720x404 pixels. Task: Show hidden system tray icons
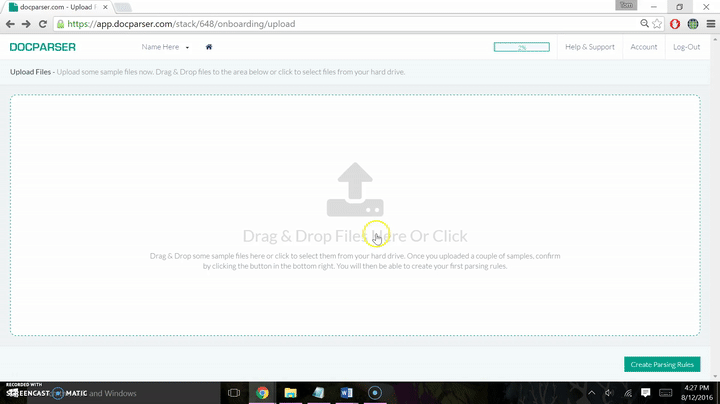click(591, 393)
